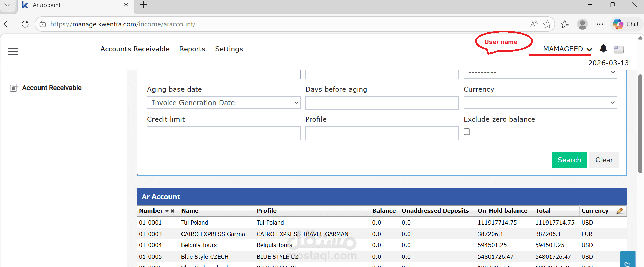
Task: Select account number 01-0004
Action: pyautogui.click(x=150, y=245)
